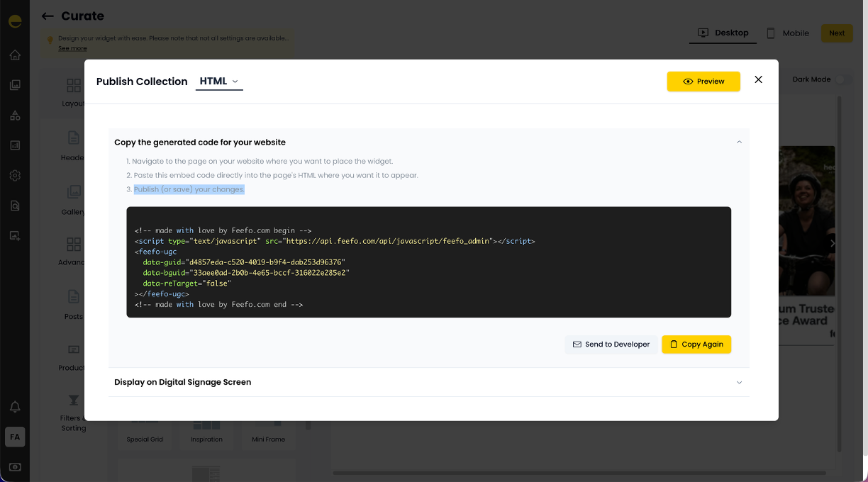Close the Publish Collection dialog
Viewport: 868px width, 482px height.
758,80
